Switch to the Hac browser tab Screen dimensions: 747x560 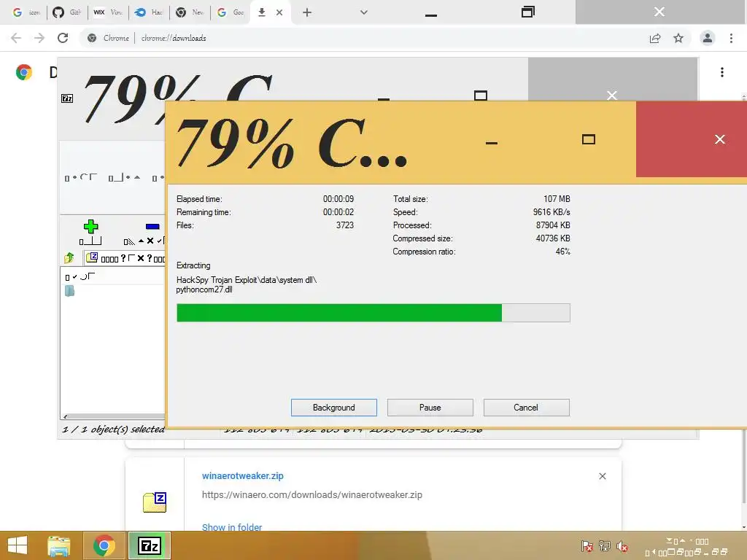tap(149, 12)
